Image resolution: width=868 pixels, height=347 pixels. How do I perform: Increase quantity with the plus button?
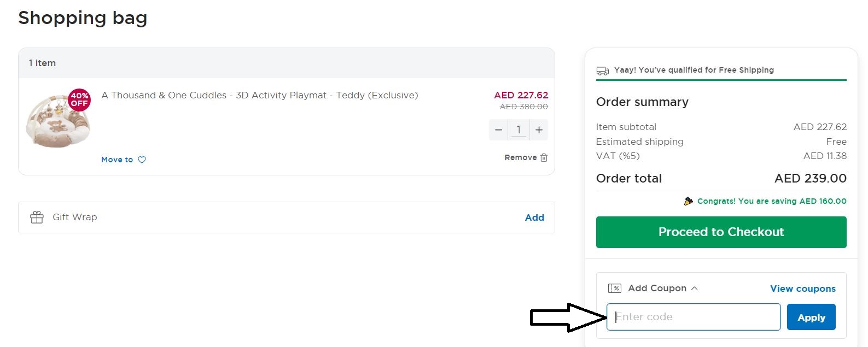(x=539, y=130)
